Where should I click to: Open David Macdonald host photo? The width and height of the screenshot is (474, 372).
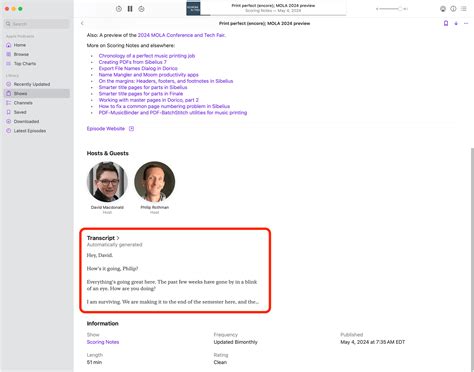tap(107, 182)
